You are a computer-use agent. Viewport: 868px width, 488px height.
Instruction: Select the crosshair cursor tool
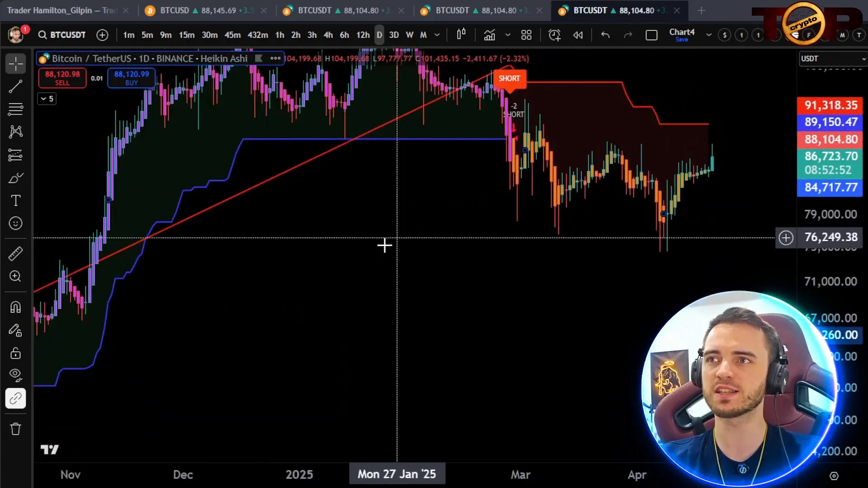(x=15, y=64)
